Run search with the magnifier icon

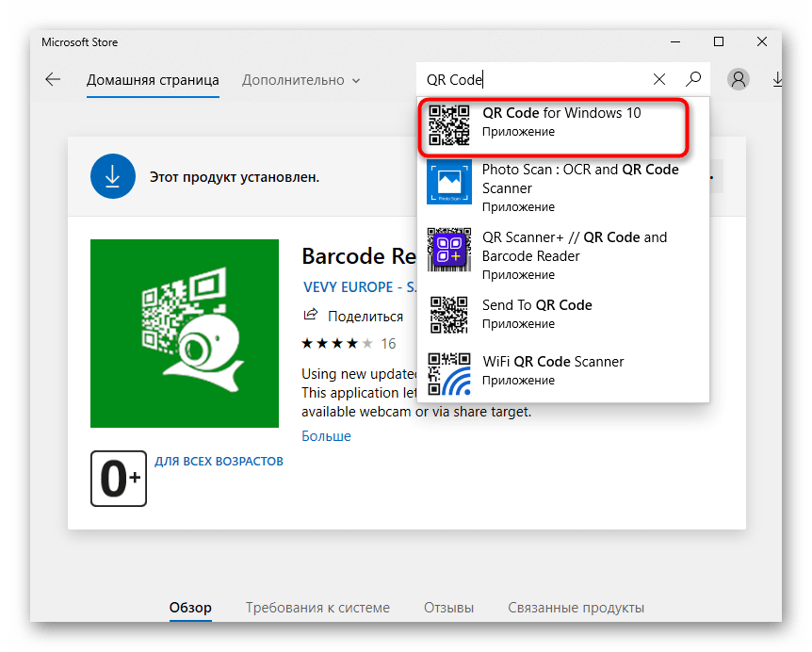click(693, 79)
